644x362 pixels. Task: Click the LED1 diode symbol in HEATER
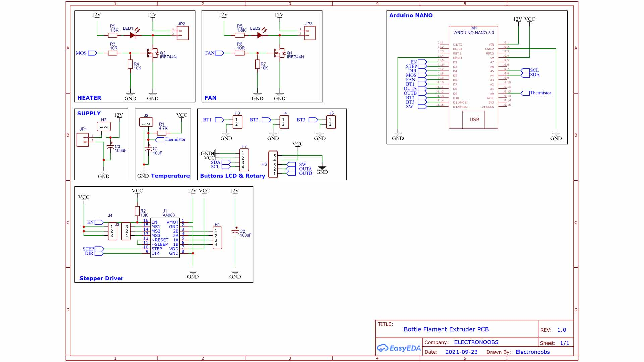pyautogui.click(x=133, y=35)
